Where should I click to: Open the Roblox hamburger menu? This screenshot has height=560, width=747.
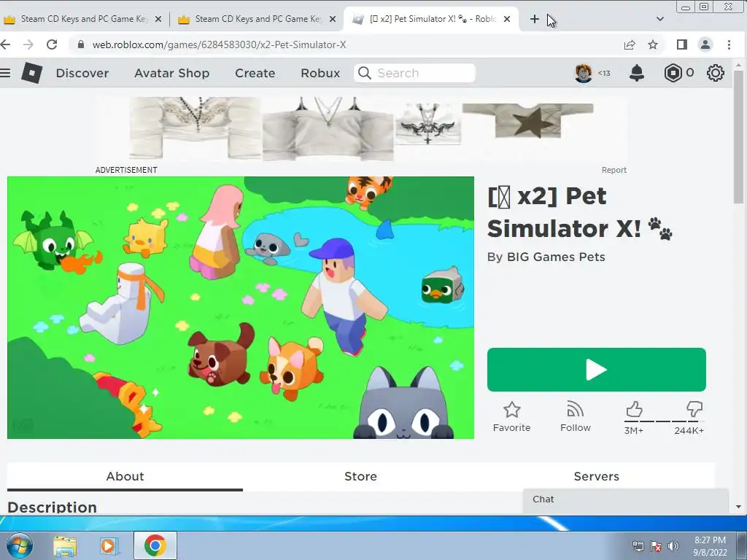click(5, 73)
